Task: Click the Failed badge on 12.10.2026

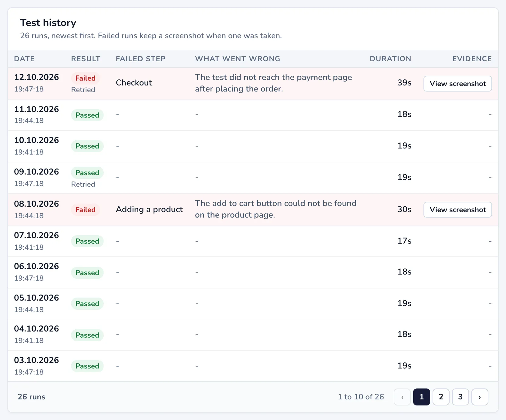Action: [86, 78]
